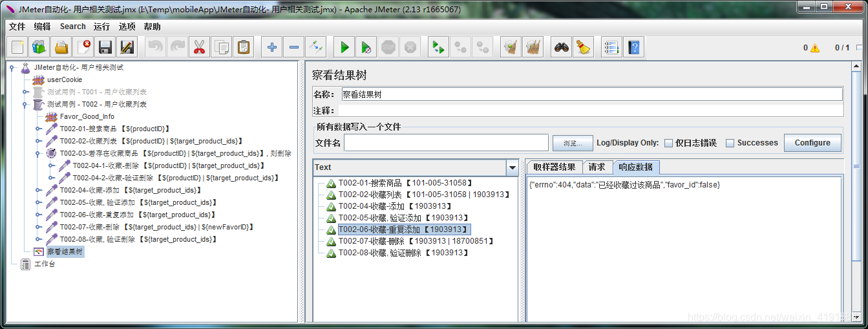Image resolution: width=868 pixels, height=329 pixels.
Task: Select userCookie in the test plan tree
Action: (65, 80)
